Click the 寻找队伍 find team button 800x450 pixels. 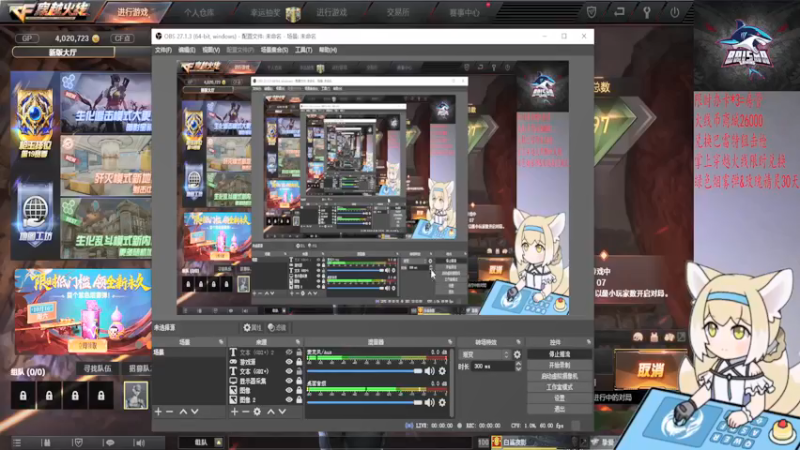point(97,368)
